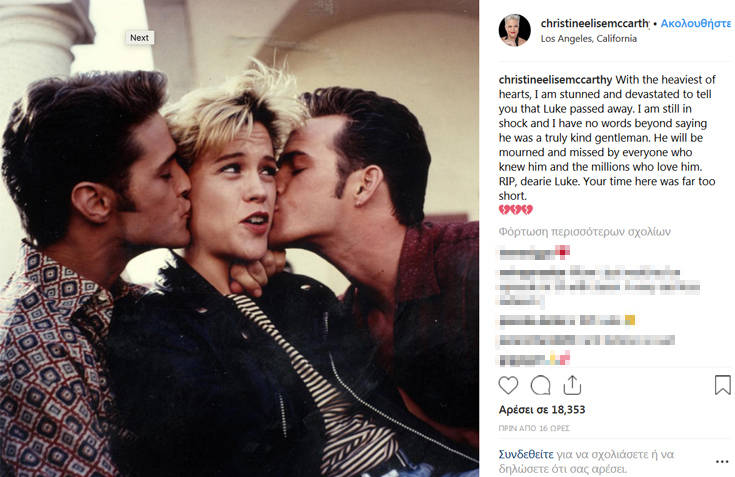
Task: Click the main post photo
Action: click(239, 238)
